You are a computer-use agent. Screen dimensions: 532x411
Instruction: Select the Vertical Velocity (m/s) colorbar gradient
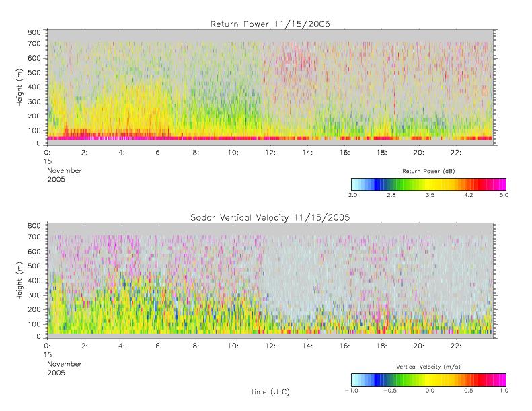[x=429, y=380]
